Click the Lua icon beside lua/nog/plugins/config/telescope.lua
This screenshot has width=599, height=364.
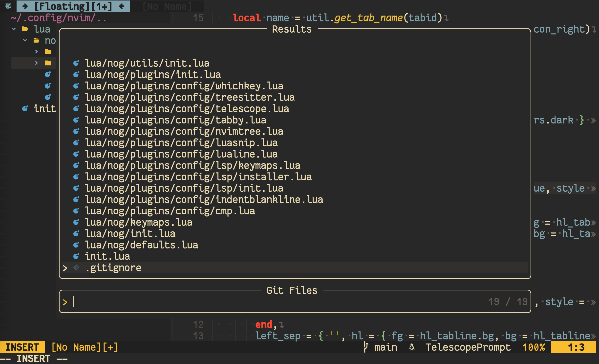click(76, 109)
